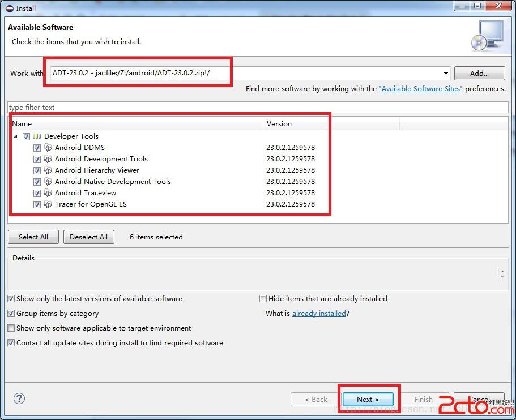This screenshot has height=420, width=516.
Task: Collapse the Developer Tools tree node
Action: 15,136
